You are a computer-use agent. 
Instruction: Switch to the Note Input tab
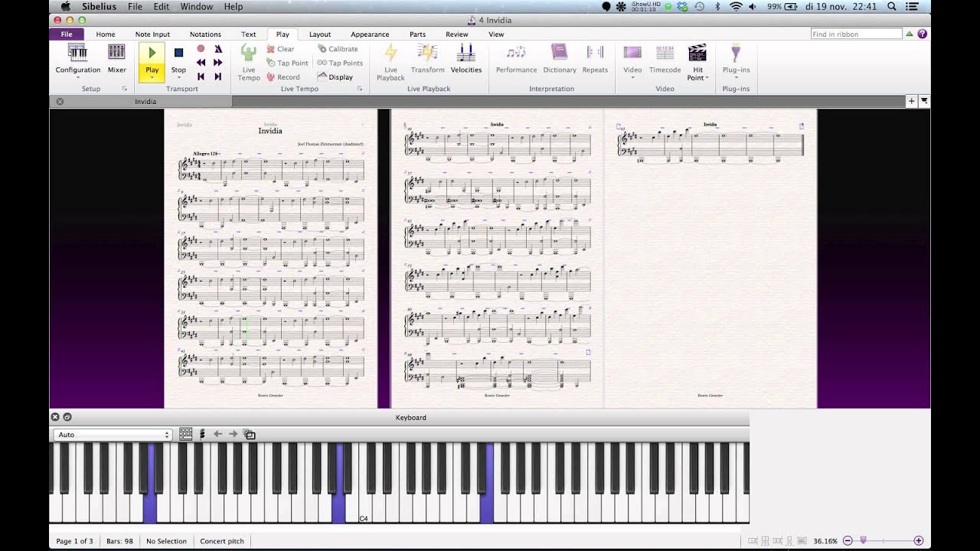point(152,34)
